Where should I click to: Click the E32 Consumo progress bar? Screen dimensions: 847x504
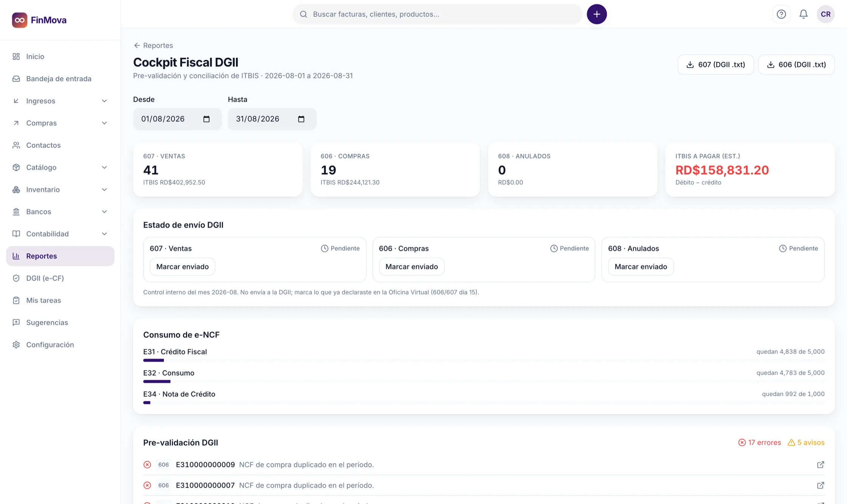(x=484, y=381)
